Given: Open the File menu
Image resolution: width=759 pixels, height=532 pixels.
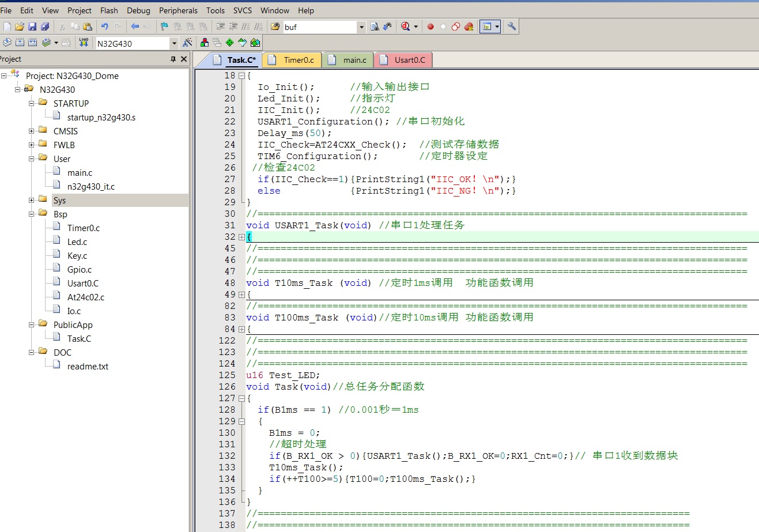Looking at the screenshot, I should pyautogui.click(x=6, y=10).
